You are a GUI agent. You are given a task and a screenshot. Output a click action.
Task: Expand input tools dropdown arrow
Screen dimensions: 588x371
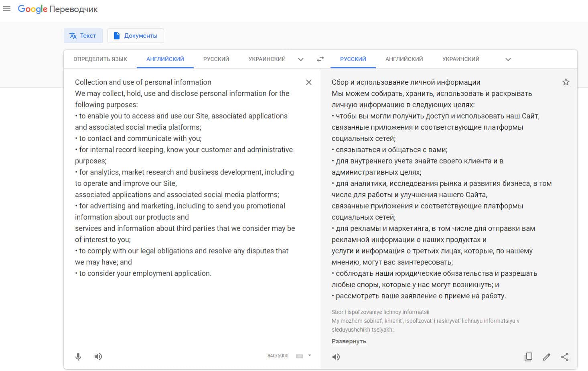(310, 356)
